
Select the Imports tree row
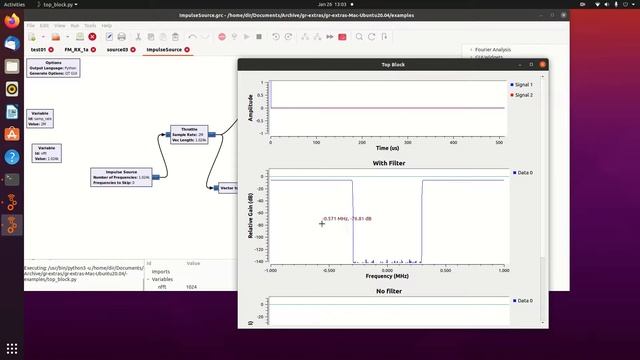pyautogui.click(x=160, y=271)
